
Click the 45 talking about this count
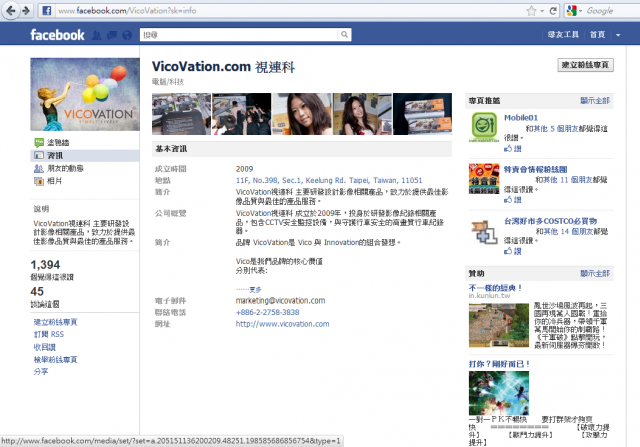37,291
